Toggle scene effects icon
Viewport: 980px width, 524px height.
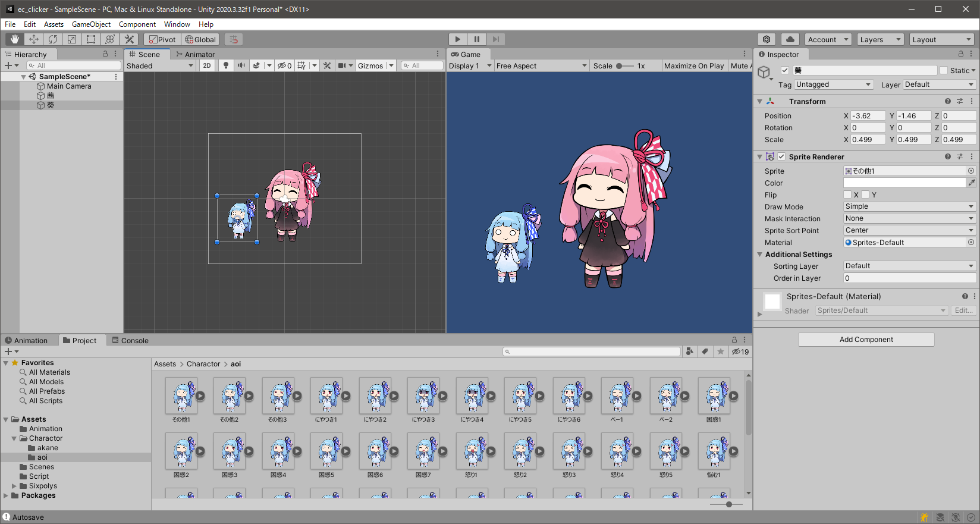click(x=256, y=65)
